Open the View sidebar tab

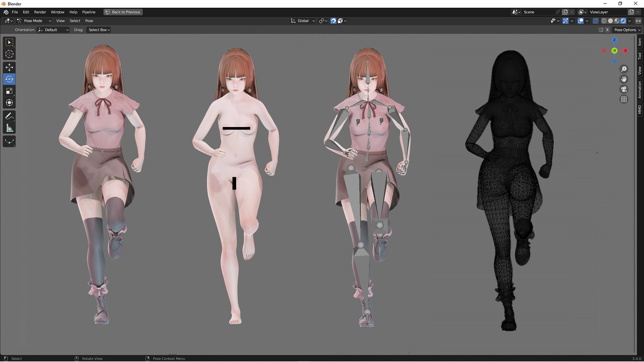pyautogui.click(x=640, y=70)
